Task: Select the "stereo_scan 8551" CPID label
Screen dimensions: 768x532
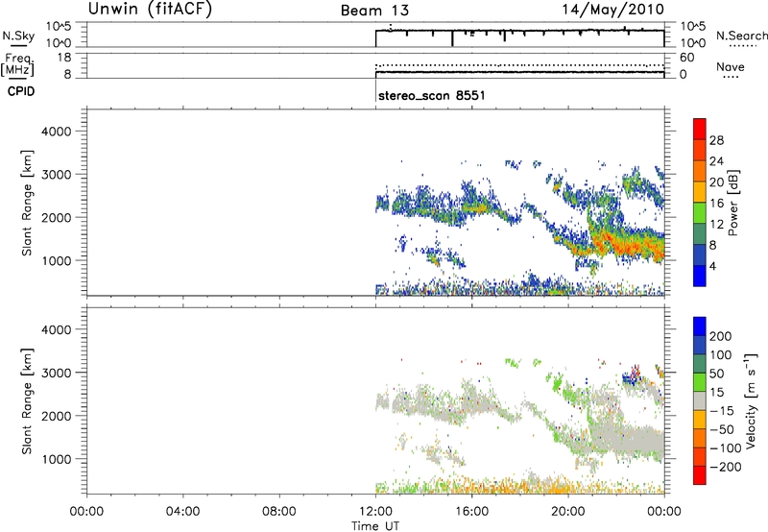Action: coord(431,95)
